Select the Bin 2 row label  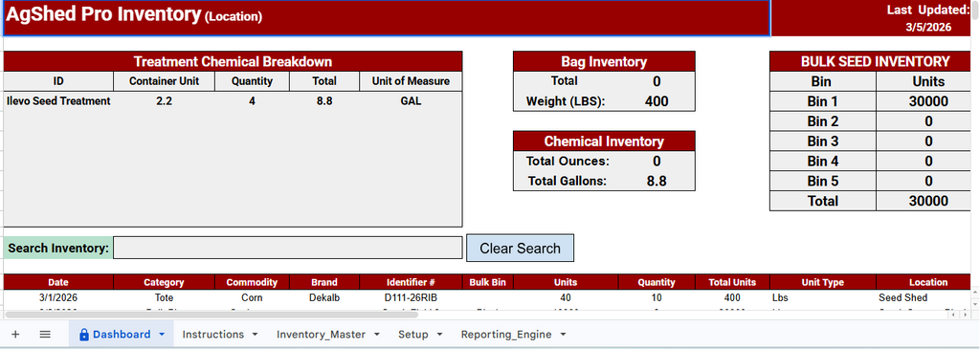pyautogui.click(x=822, y=121)
